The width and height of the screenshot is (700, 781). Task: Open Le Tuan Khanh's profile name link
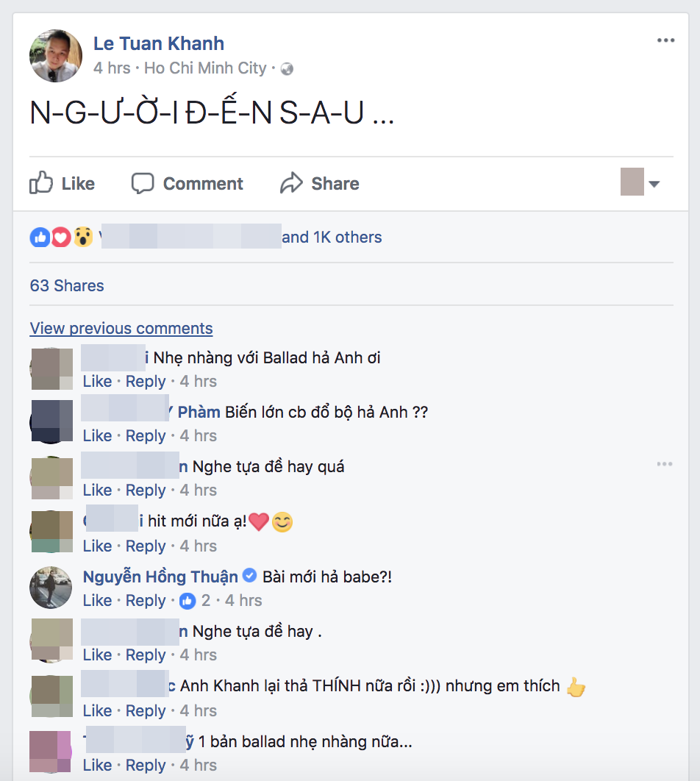[159, 43]
